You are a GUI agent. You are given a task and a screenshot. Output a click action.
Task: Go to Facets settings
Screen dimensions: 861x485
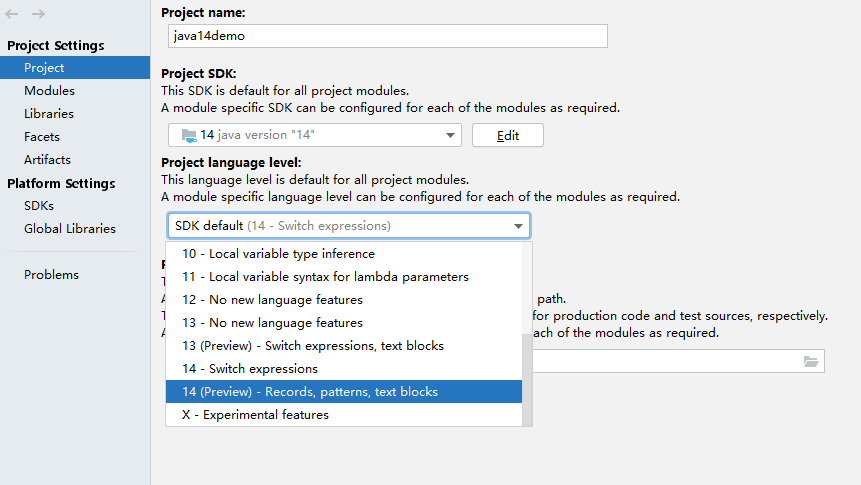pos(42,137)
